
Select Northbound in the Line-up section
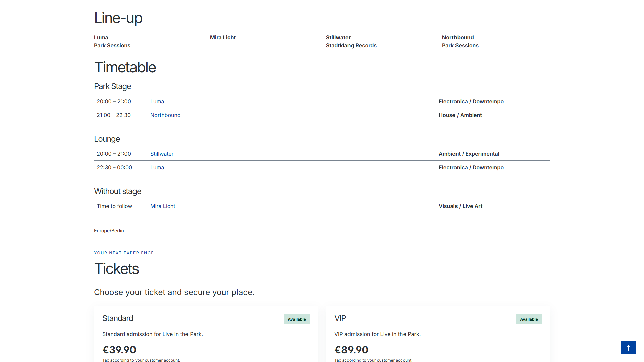(458, 37)
